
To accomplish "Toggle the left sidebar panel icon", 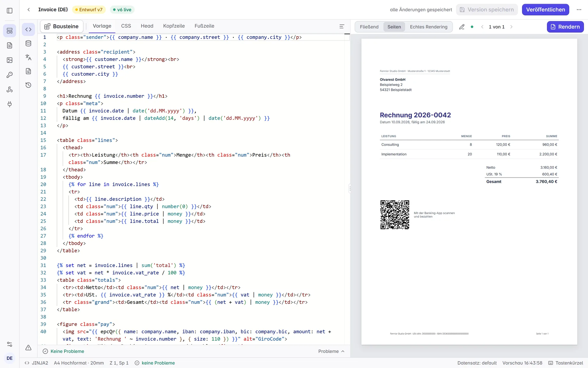I will point(9,11).
